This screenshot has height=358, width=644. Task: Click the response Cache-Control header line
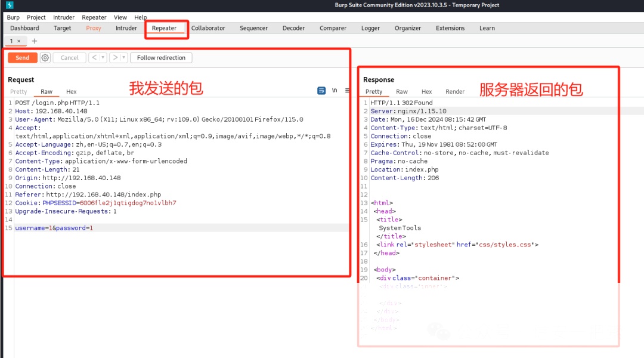click(x=460, y=153)
